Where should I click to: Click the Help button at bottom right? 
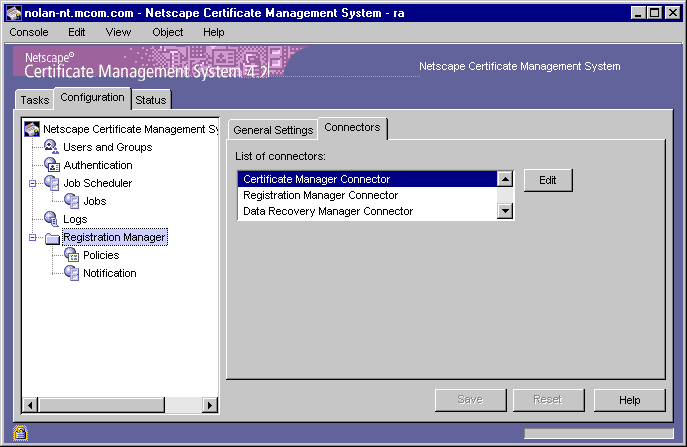(630, 400)
